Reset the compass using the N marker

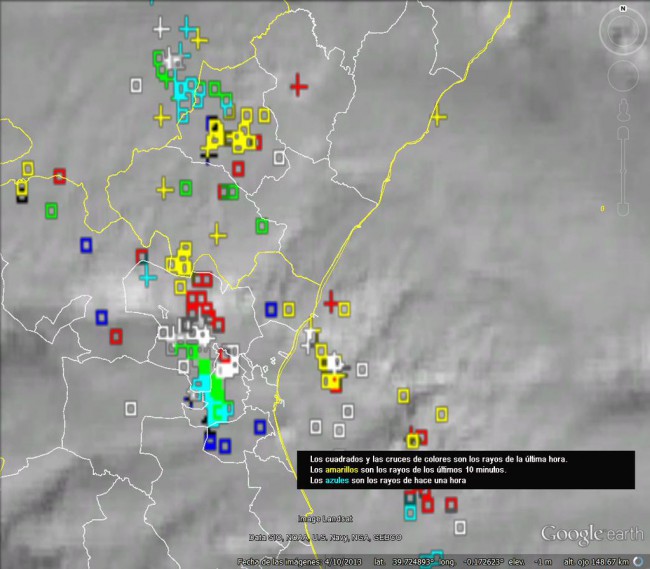[623, 8]
